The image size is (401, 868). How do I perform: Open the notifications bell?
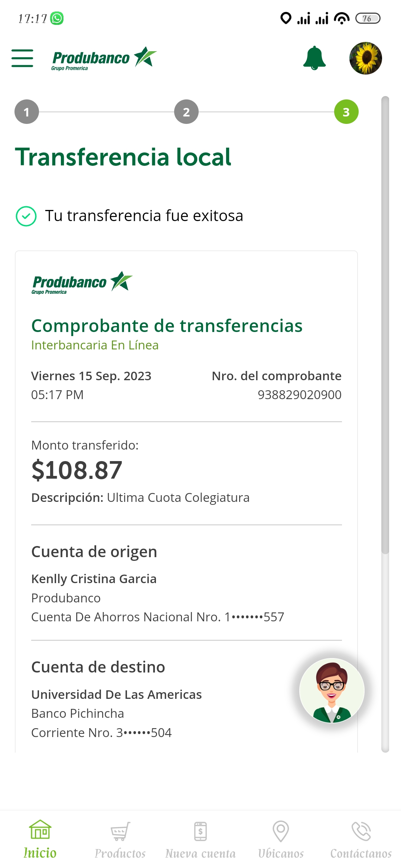click(x=314, y=58)
